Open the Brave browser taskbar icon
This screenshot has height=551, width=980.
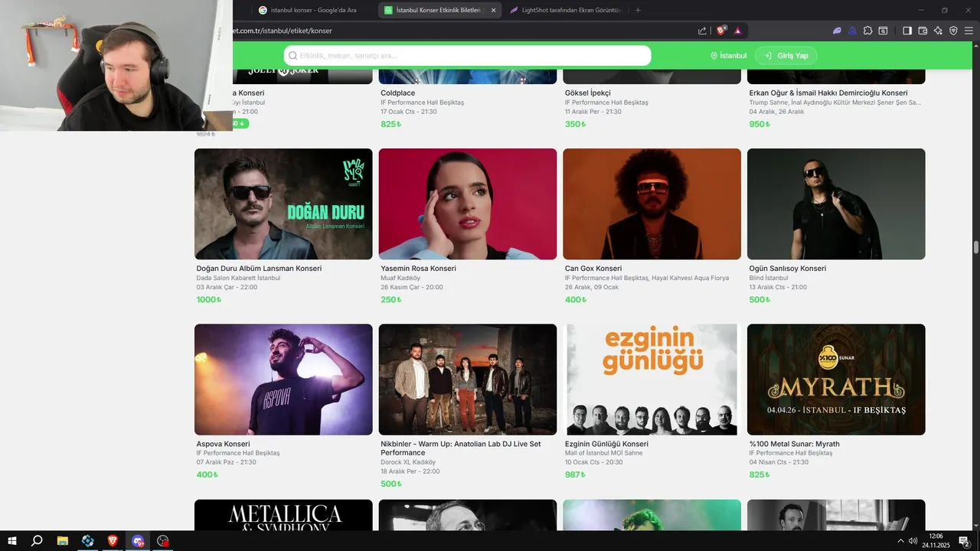coord(113,541)
